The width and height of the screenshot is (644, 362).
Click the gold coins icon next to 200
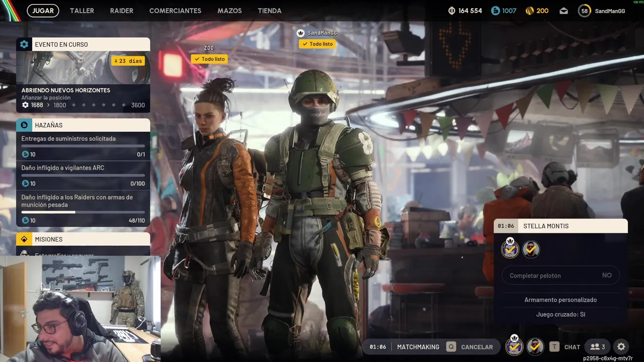(x=529, y=11)
